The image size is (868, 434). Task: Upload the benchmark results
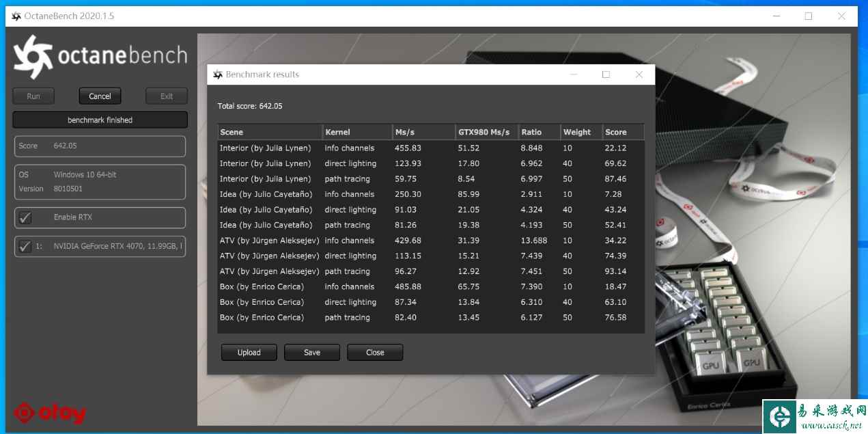coord(249,353)
